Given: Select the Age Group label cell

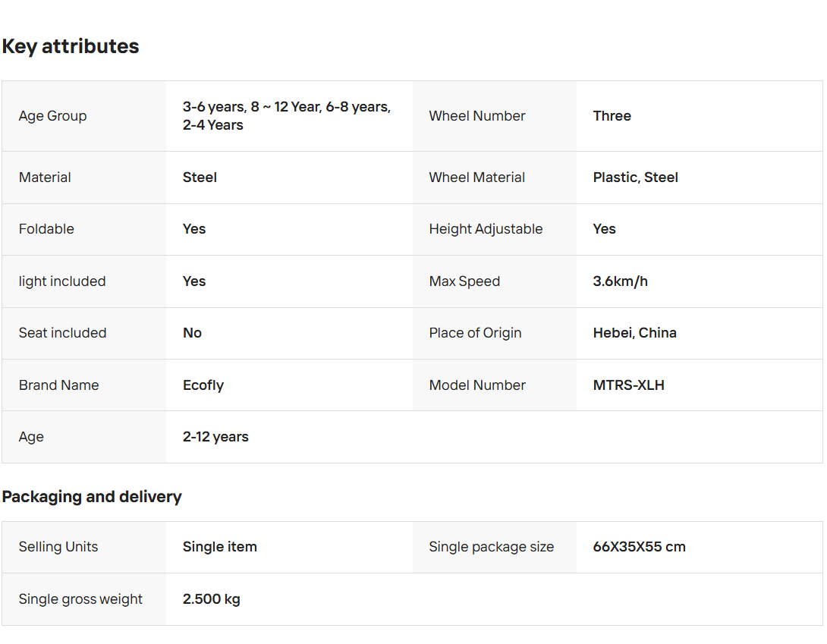Looking at the screenshot, I should (53, 116).
